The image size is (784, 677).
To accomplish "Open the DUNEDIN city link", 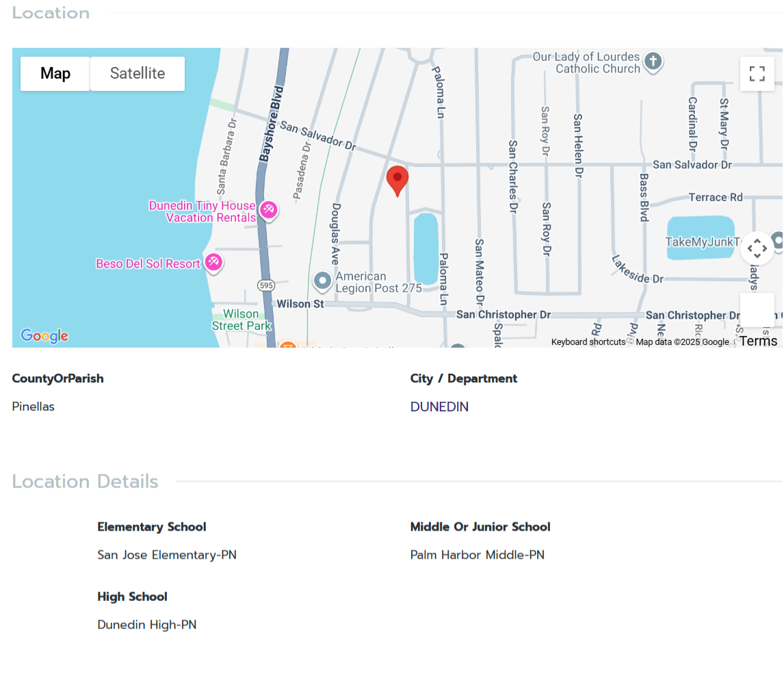I will coord(439,407).
